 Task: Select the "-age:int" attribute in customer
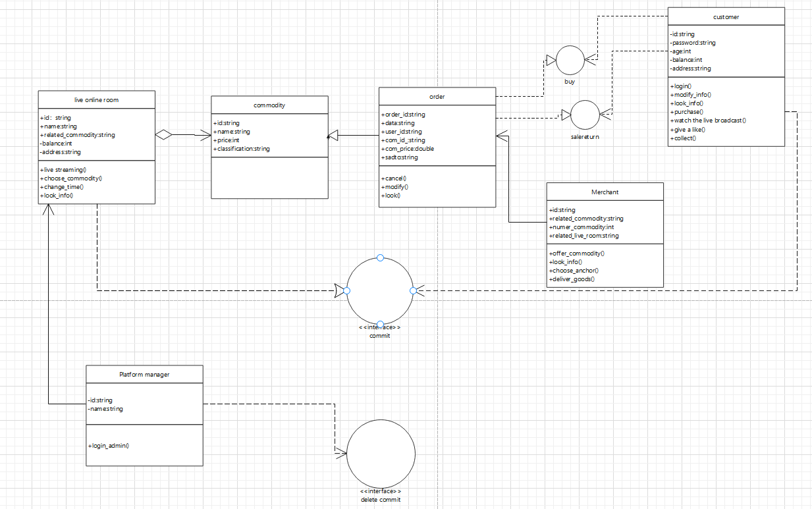[x=680, y=51]
